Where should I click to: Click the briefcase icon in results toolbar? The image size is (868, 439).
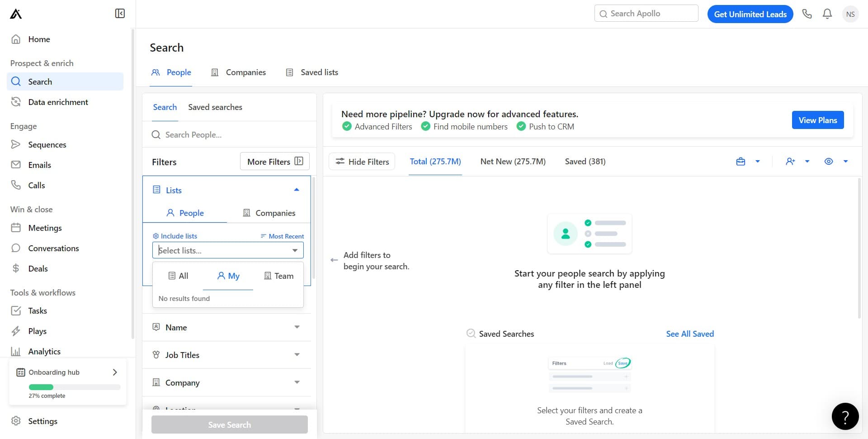[741, 162]
